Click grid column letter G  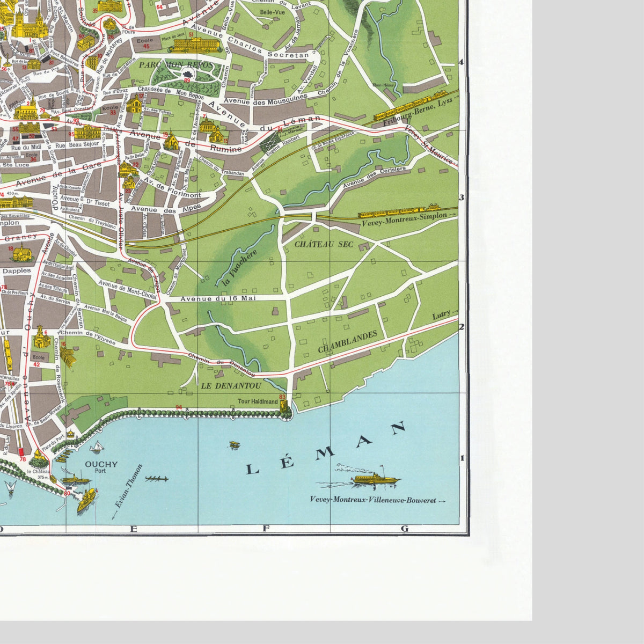405,529
